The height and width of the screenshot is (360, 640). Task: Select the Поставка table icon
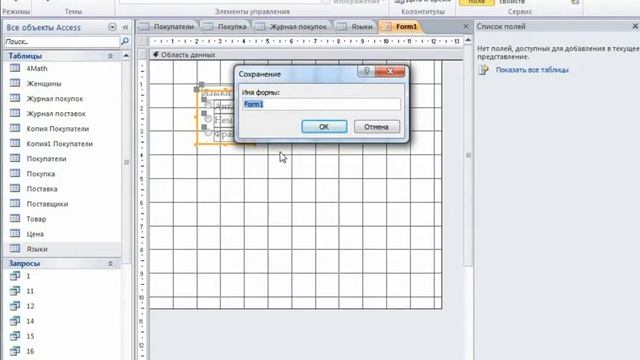click(x=15, y=189)
